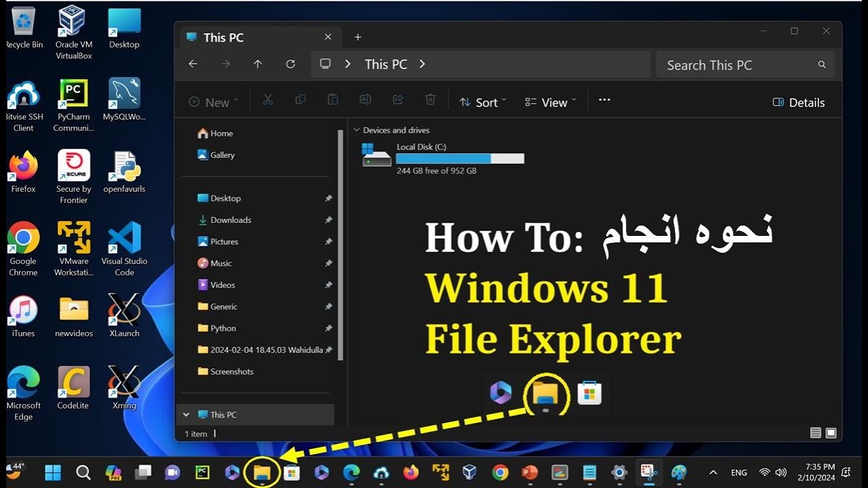The width and height of the screenshot is (868, 488).
Task: Switch to details list view in status bar
Action: point(816,433)
